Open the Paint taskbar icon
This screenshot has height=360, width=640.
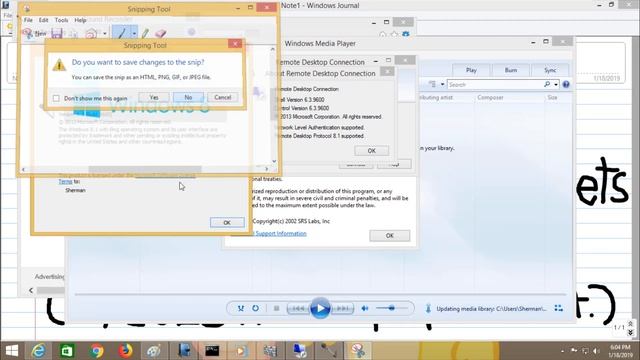[x=154, y=351]
